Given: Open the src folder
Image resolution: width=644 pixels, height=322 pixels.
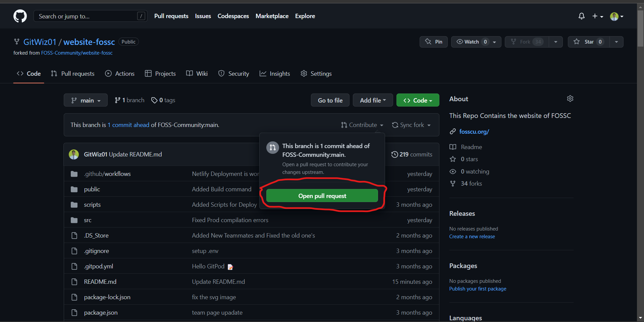Looking at the screenshot, I should pos(88,220).
